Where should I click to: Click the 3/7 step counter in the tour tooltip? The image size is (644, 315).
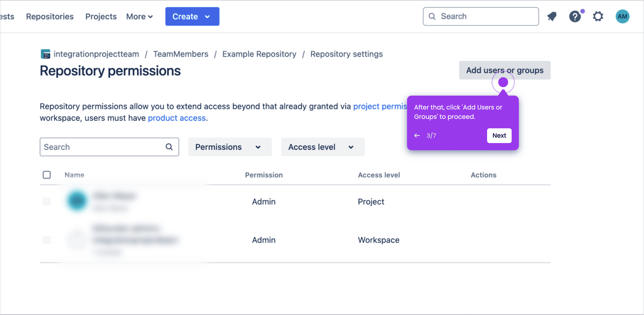point(431,135)
